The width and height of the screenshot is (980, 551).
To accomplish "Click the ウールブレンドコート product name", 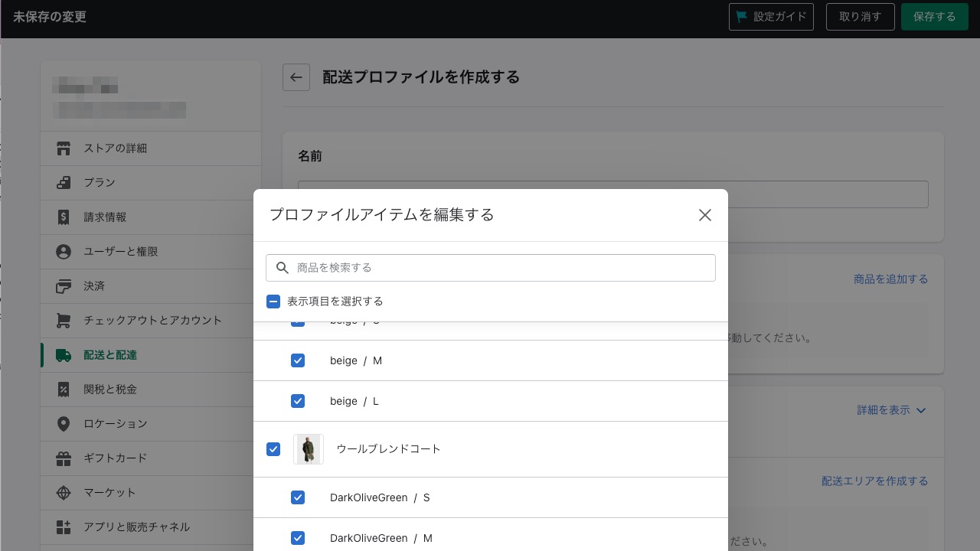I will 389,449.
